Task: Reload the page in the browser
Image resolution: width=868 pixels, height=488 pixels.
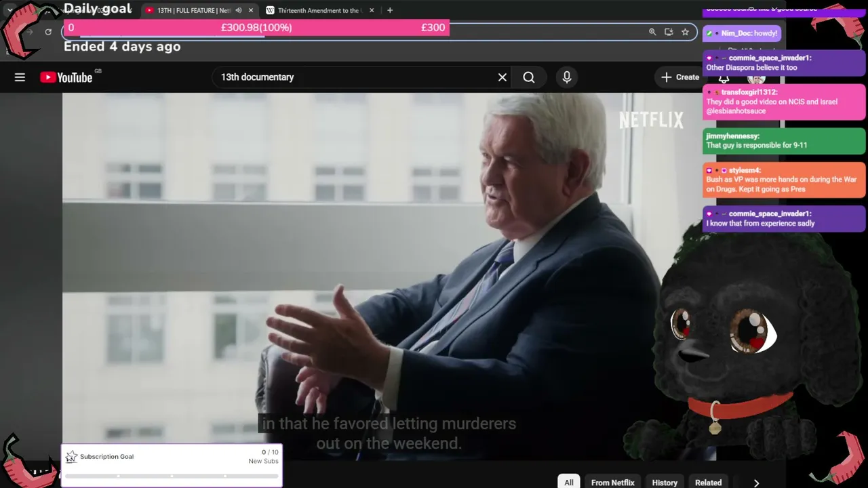Action: click(x=48, y=32)
